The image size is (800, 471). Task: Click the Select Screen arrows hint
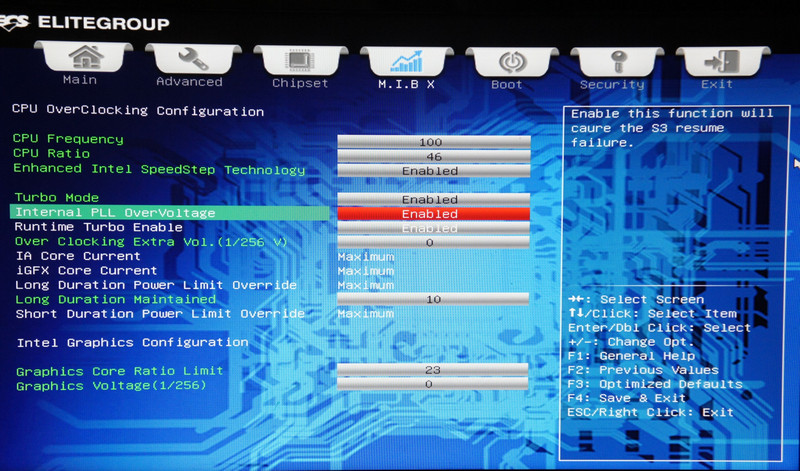coord(636,299)
